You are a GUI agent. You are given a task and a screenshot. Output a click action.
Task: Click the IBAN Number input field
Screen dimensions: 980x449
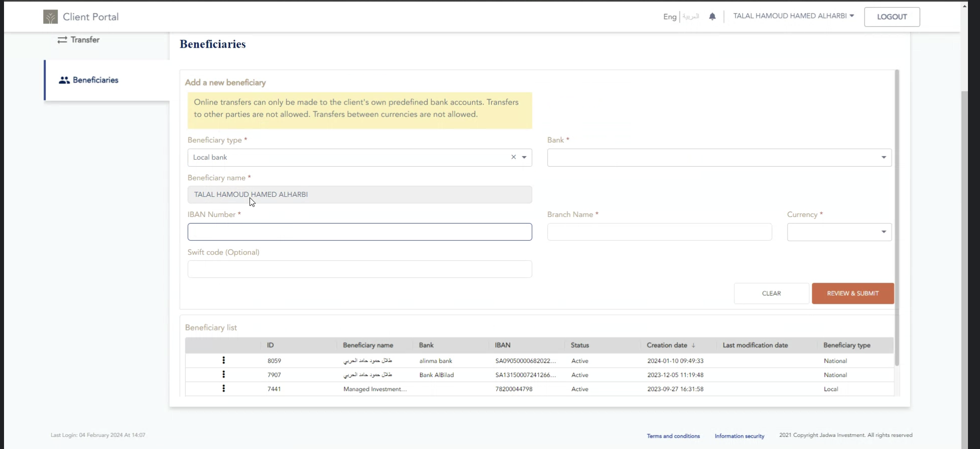(x=359, y=232)
